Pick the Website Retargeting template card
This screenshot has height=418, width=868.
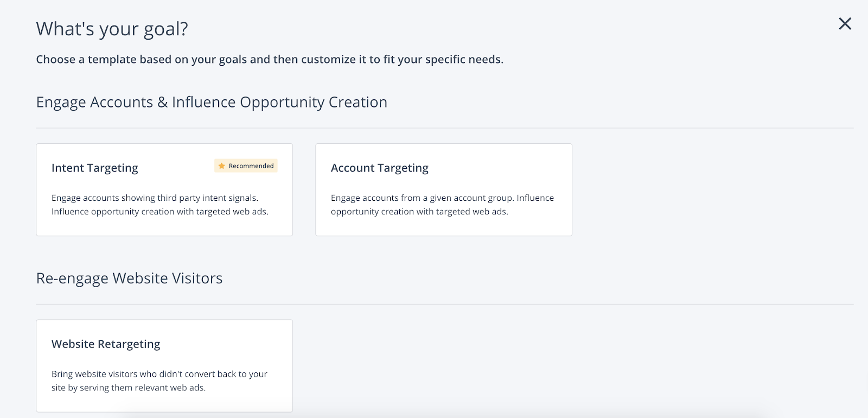[x=164, y=366]
